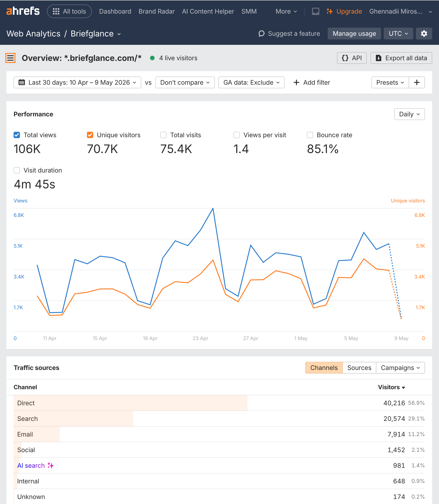Viewport: 439px width, 504px height.
Task: Open the settings gear
Action: tap(424, 34)
